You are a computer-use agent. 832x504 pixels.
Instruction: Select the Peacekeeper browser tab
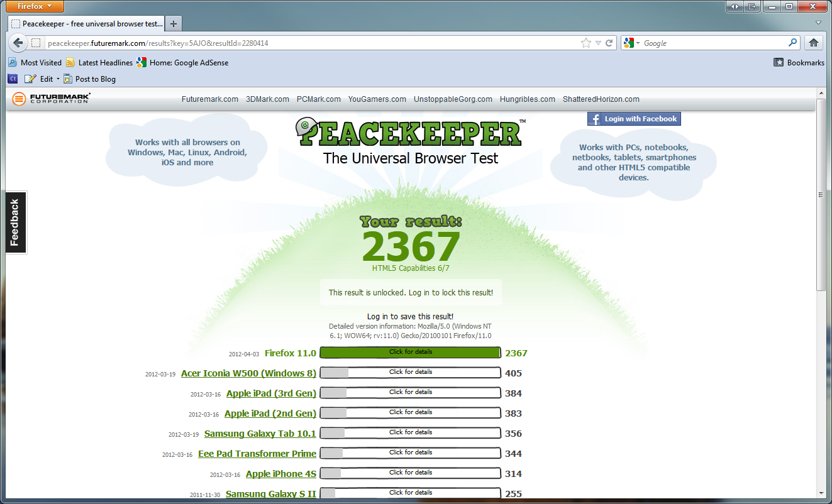[87, 24]
